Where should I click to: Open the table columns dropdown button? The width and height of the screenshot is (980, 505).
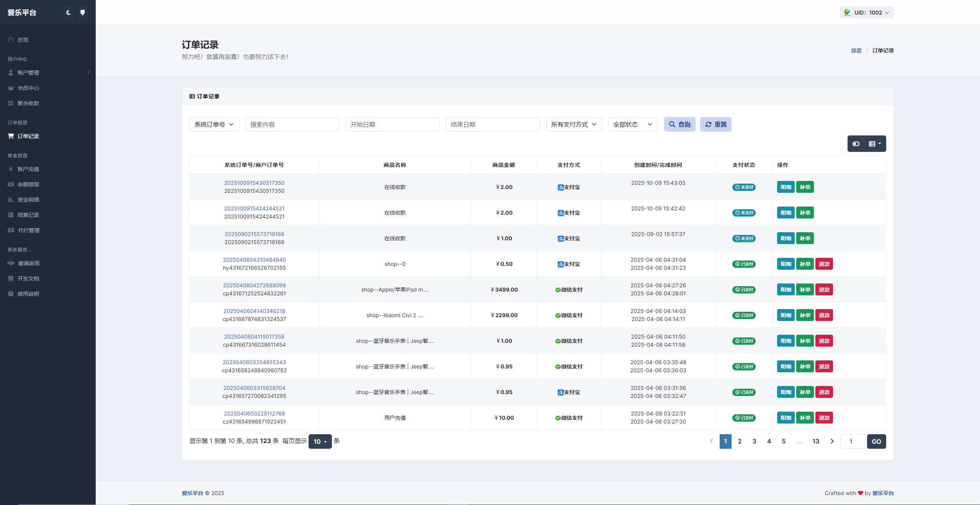875,144
